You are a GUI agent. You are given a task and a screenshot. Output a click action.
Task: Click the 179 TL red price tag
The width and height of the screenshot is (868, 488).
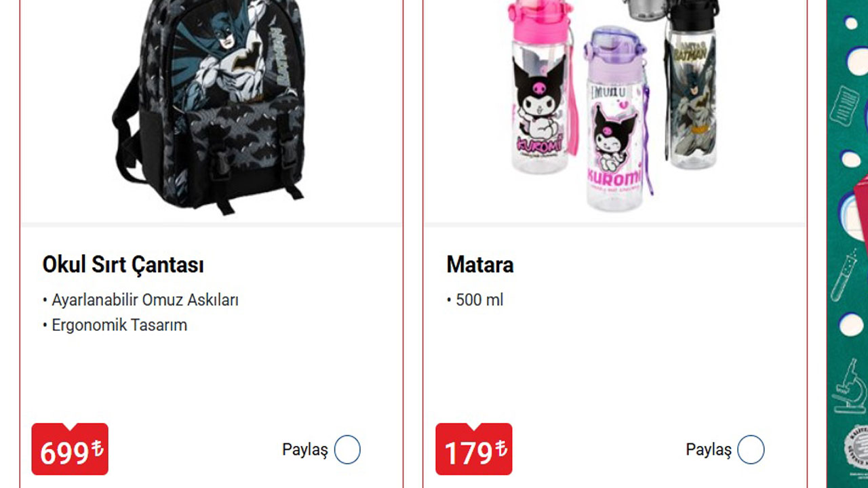click(x=474, y=449)
